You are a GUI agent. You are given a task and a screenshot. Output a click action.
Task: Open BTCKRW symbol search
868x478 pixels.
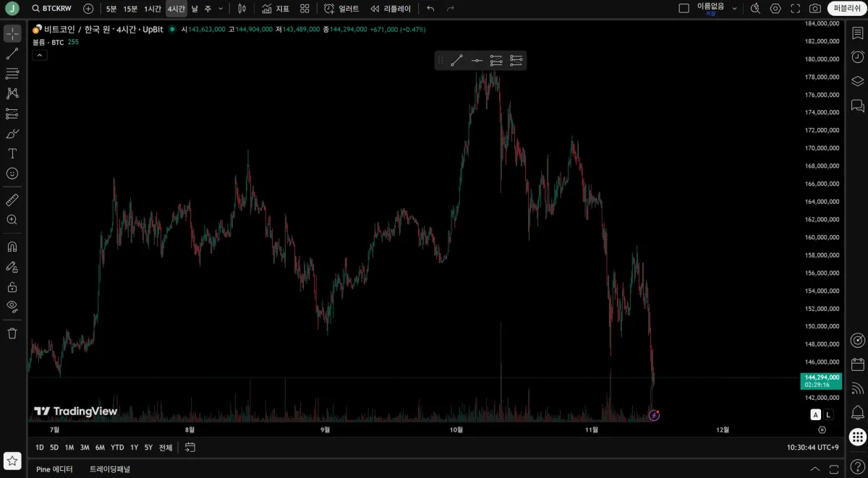click(52, 9)
